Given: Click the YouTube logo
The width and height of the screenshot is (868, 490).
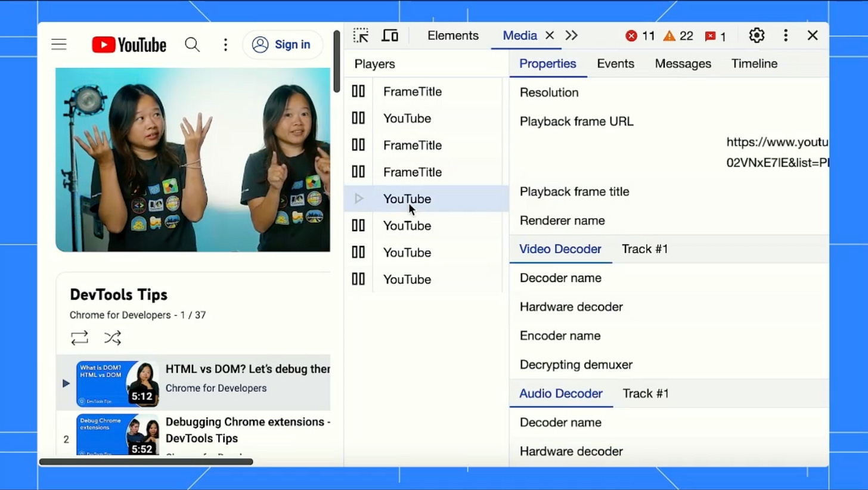Looking at the screenshot, I should 129,45.
